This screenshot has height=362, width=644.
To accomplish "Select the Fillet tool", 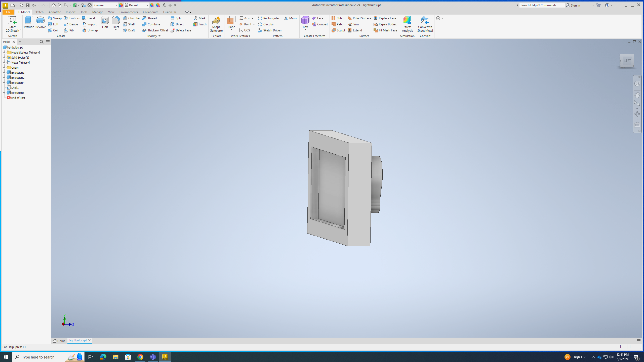I will pyautogui.click(x=116, y=22).
